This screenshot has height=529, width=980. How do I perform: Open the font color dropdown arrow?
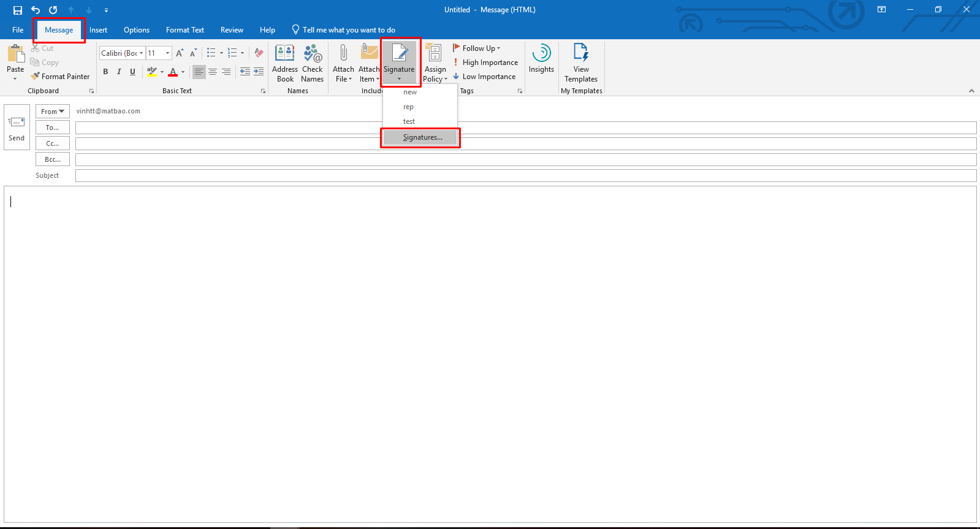coord(183,72)
